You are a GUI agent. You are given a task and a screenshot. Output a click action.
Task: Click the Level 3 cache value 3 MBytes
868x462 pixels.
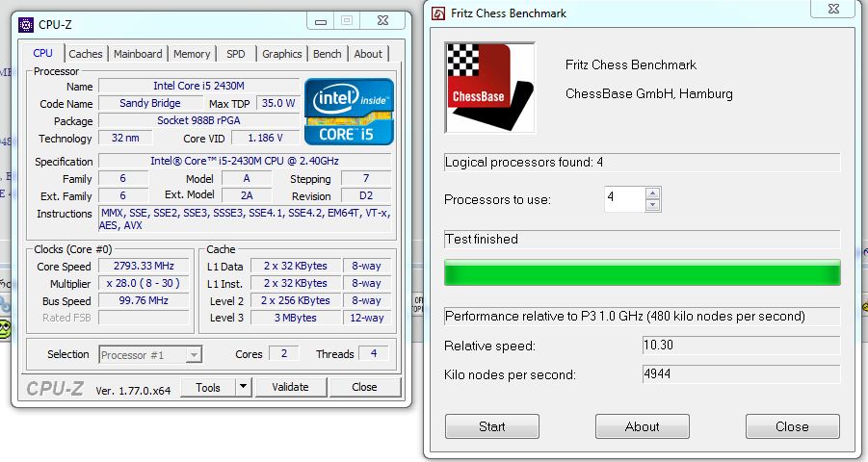pos(296,318)
